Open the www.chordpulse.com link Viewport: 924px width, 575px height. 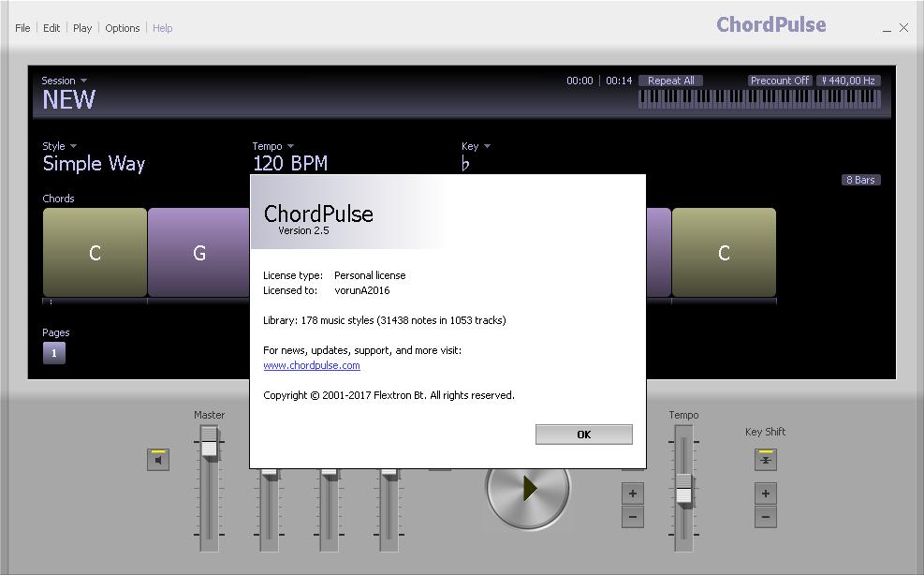click(312, 365)
